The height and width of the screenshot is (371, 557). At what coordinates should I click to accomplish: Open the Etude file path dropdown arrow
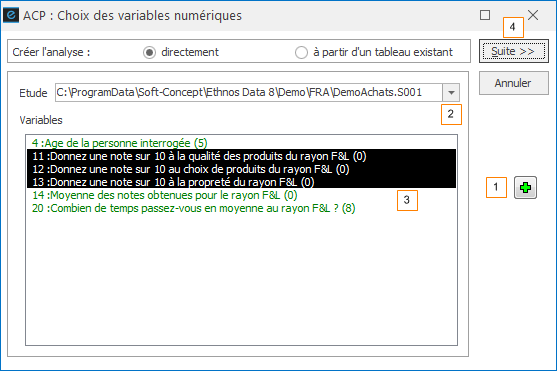pos(451,93)
